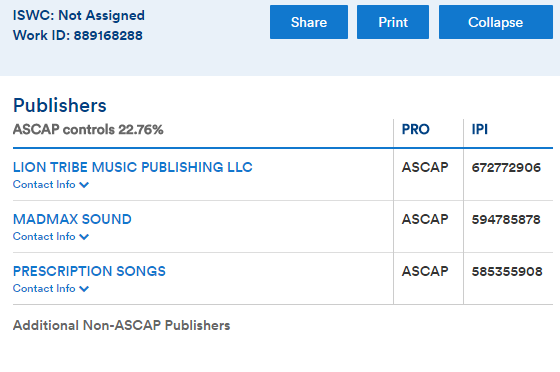The image size is (560, 372).
Task: Select IPI number 594785878
Action: (506, 220)
